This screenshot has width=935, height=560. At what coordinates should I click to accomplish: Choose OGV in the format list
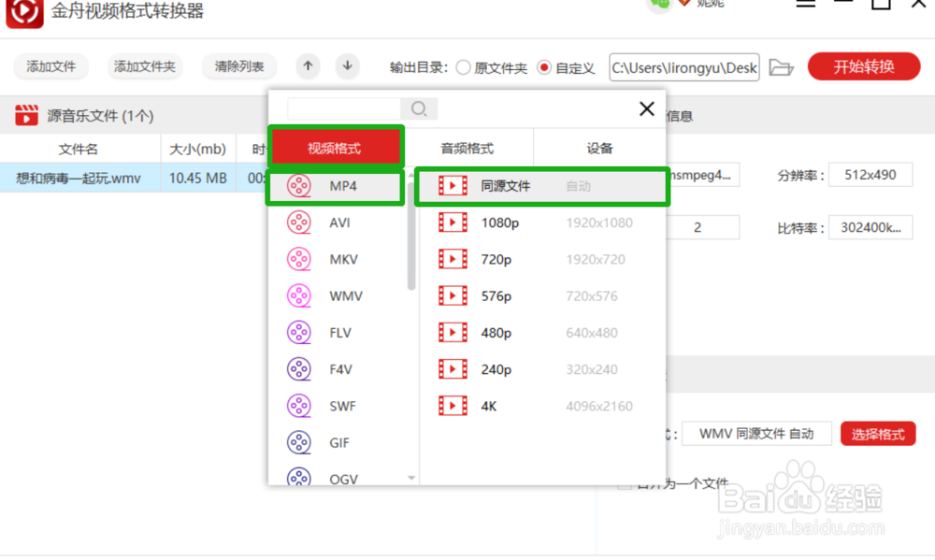pyautogui.click(x=343, y=479)
